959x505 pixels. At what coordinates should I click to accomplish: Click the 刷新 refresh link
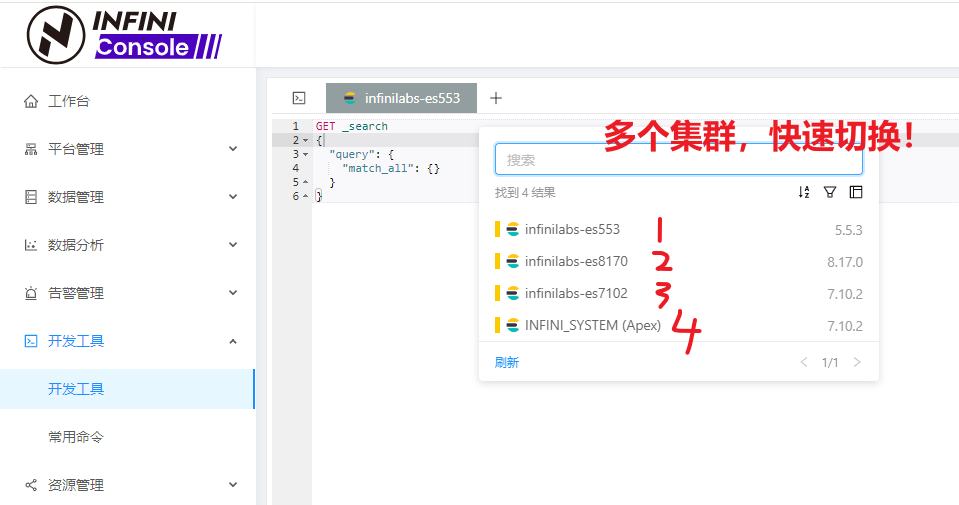(x=506, y=363)
